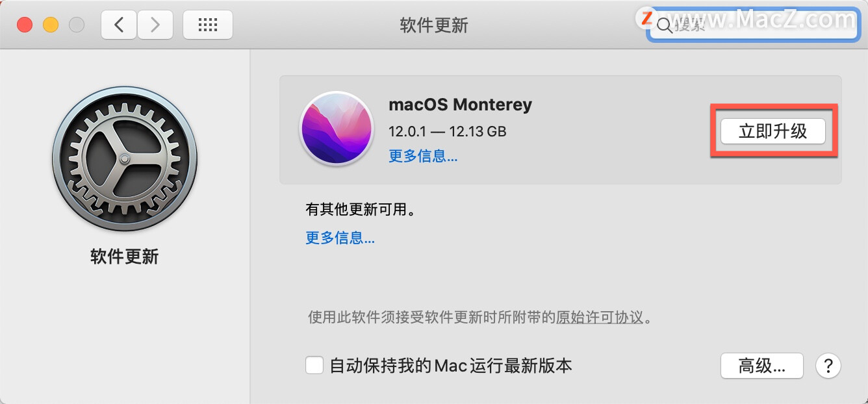This screenshot has width=868, height=404.
Task: Open help with the question mark button
Action: pos(828,366)
